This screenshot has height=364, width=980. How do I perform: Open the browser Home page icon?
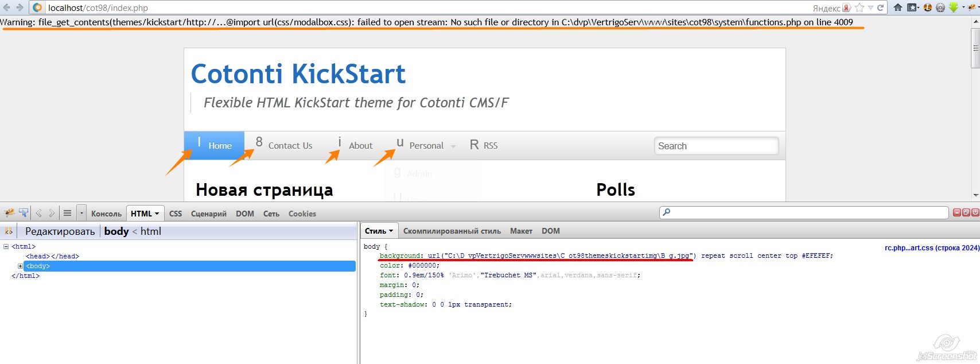[x=898, y=8]
